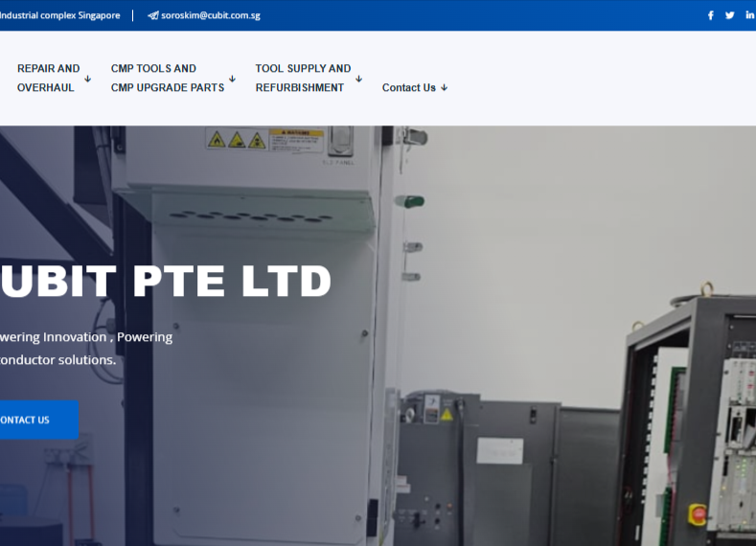The width and height of the screenshot is (756, 546).
Task: Click the soroskim@cubit.com.sg email link
Action: (211, 15)
